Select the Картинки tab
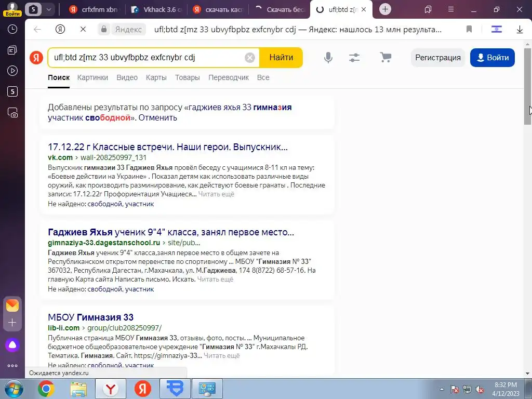 coord(92,77)
